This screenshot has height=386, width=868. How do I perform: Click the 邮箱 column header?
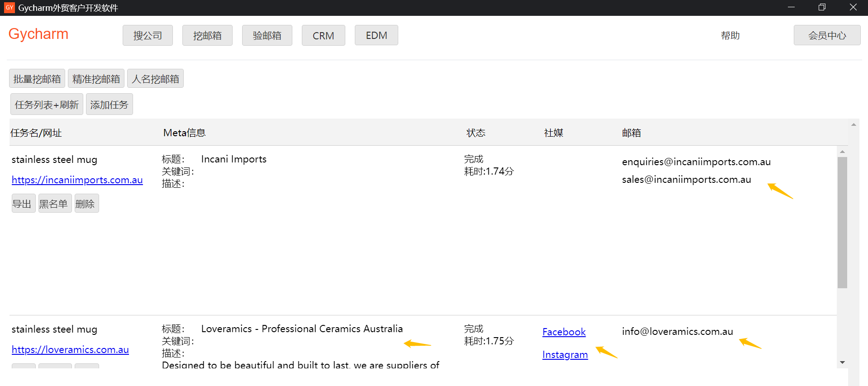pyautogui.click(x=631, y=133)
